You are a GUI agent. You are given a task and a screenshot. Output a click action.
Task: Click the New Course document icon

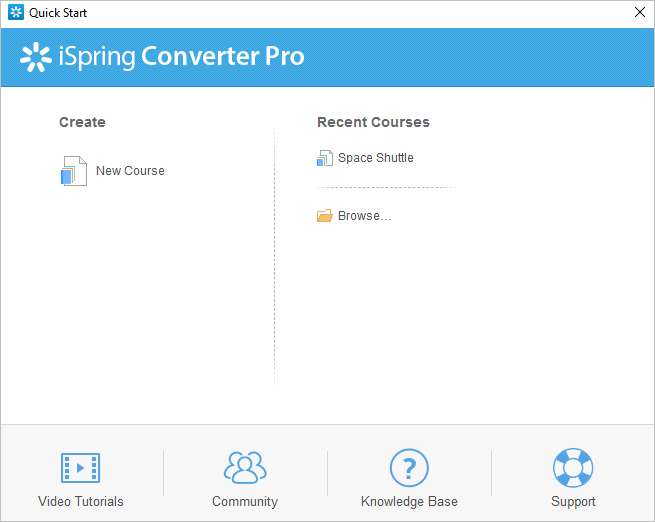[73, 171]
